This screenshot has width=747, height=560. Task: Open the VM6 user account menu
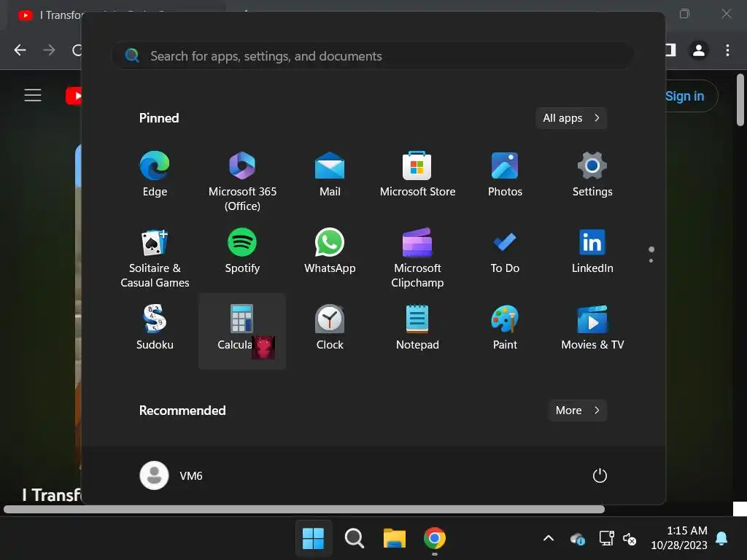171,475
